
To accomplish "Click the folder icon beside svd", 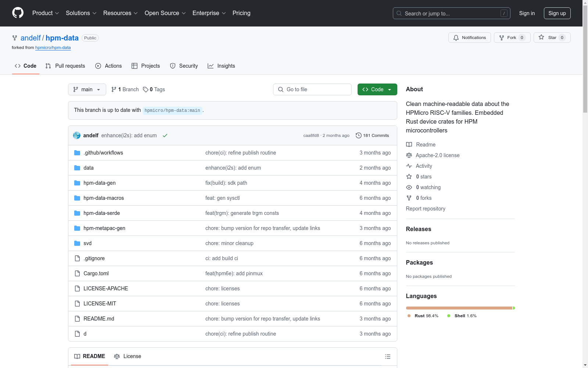I will tap(77, 243).
